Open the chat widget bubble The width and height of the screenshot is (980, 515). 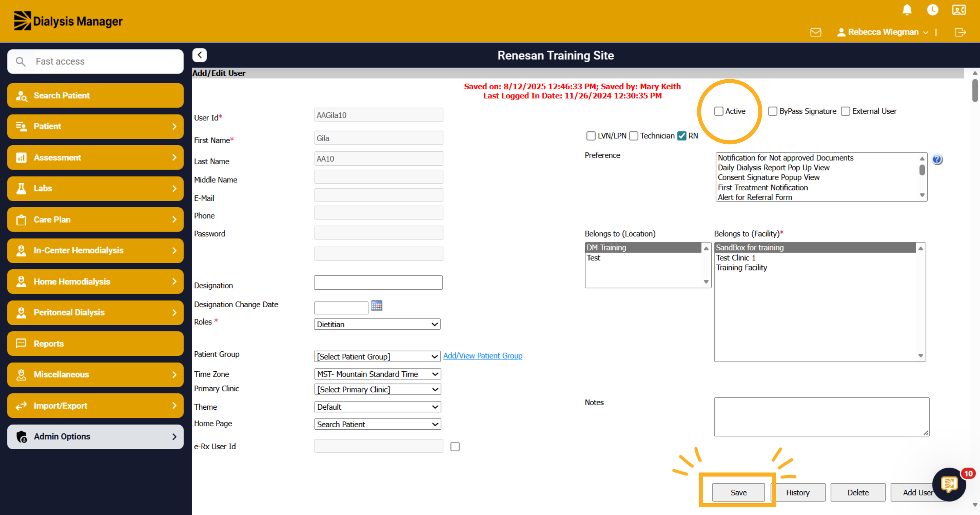pos(949,484)
